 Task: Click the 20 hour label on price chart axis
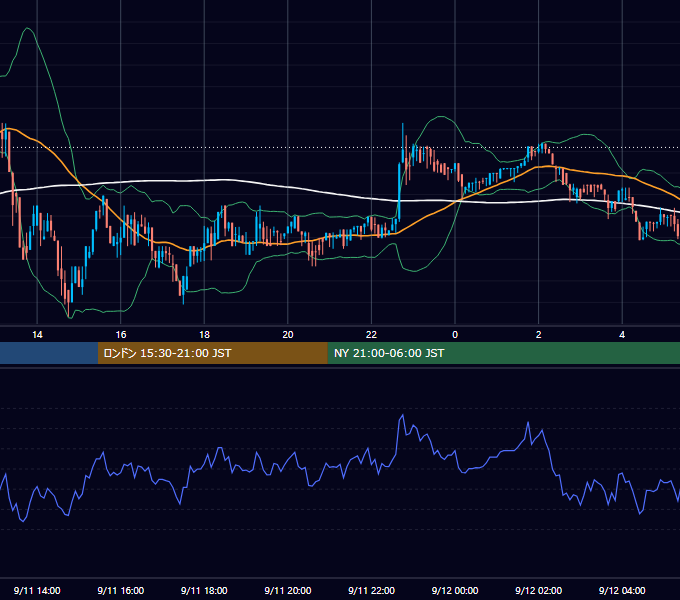tap(288, 335)
